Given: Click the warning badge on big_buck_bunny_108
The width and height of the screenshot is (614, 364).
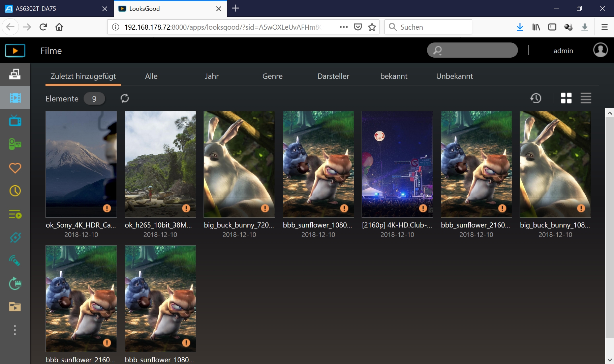Looking at the screenshot, I should (581, 208).
